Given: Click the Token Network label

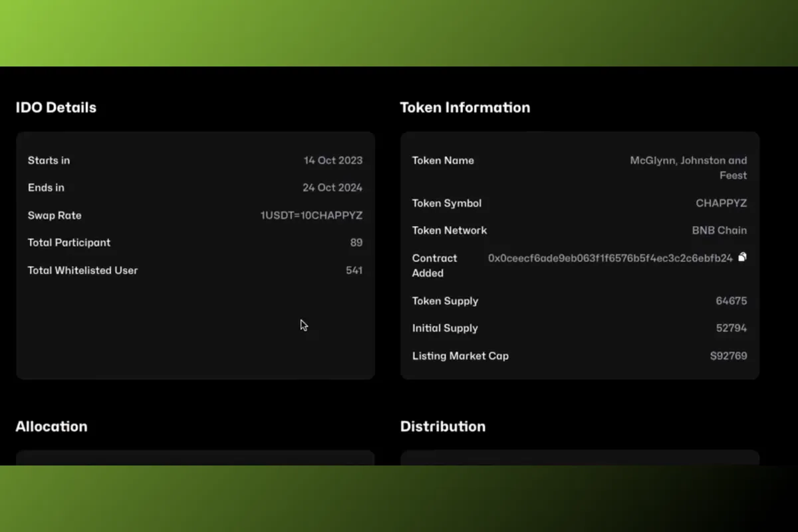Looking at the screenshot, I should tap(450, 230).
